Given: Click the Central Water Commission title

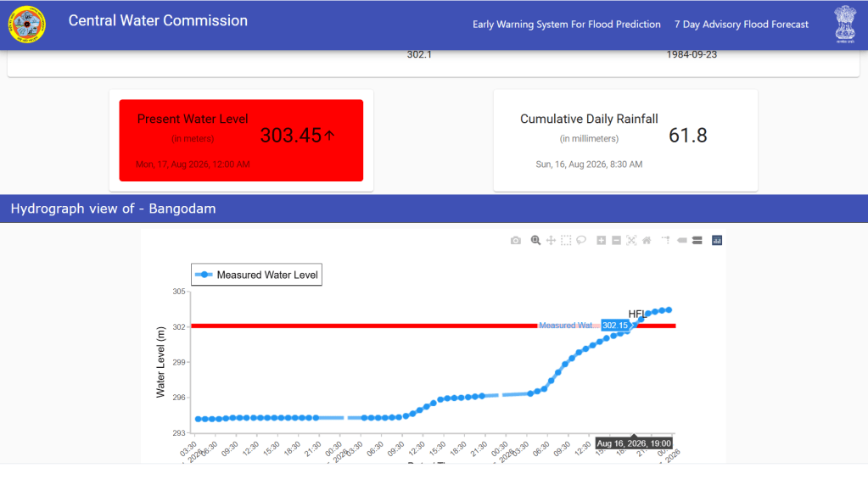Looking at the screenshot, I should pos(158,20).
